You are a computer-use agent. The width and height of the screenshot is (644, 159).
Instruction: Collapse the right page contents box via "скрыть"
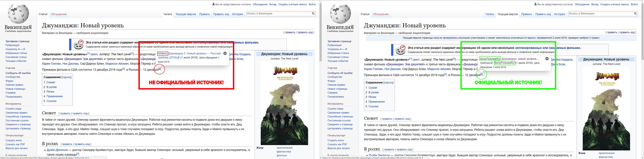pos(388,83)
